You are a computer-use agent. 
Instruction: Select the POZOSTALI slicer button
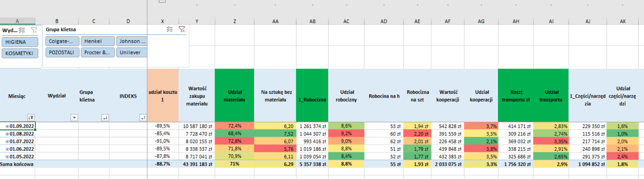(x=62, y=52)
